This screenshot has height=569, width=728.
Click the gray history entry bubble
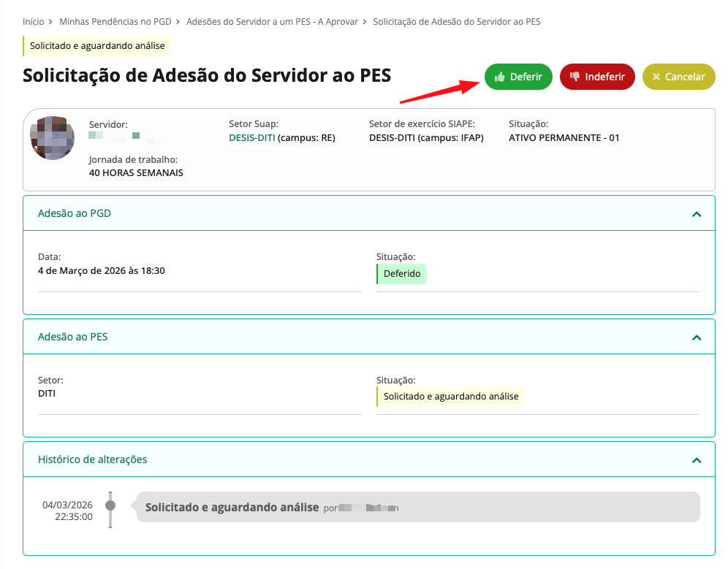[x=417, y=507]
